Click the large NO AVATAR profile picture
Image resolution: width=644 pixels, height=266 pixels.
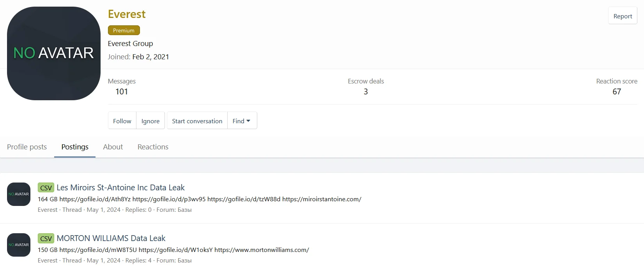tap(54, 53)
